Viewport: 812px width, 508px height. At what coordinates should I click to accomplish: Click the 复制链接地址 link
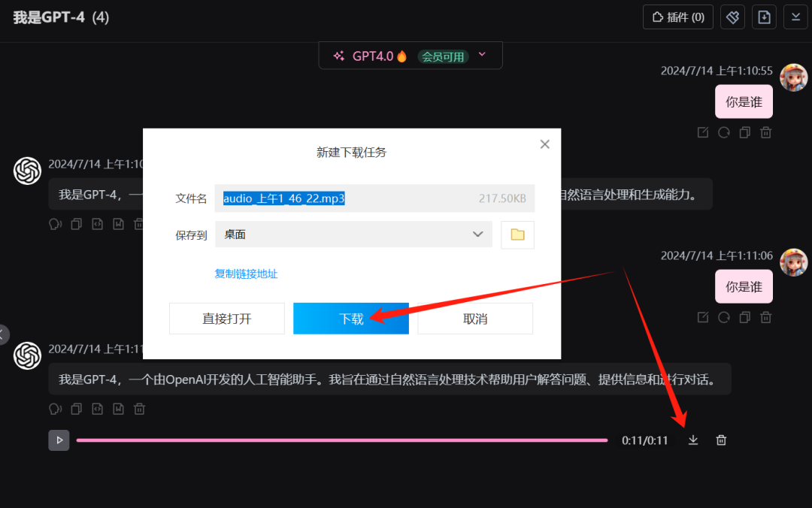pyautogui.click(x=246, y=274)
